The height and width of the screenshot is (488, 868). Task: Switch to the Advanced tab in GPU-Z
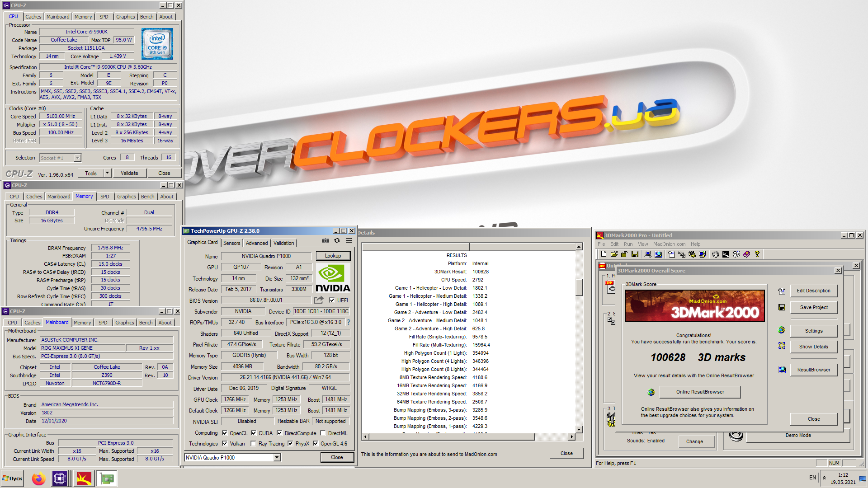(x=257, y=243)
